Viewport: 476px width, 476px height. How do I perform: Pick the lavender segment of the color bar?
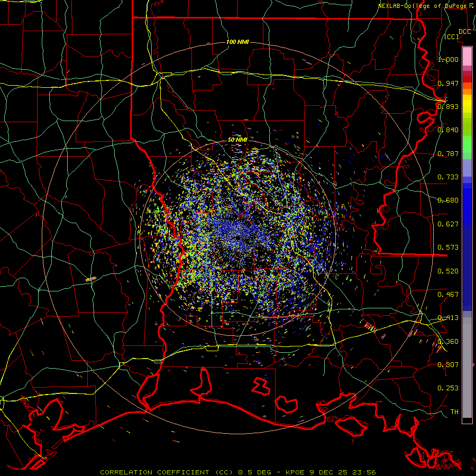pyautogui.click(x=467, y=168)
